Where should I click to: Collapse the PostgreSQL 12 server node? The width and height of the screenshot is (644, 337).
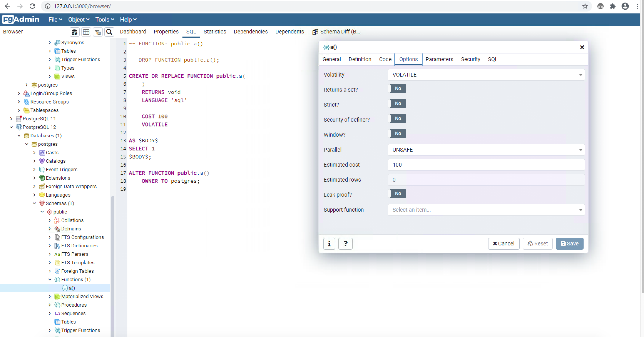[12, 127]
